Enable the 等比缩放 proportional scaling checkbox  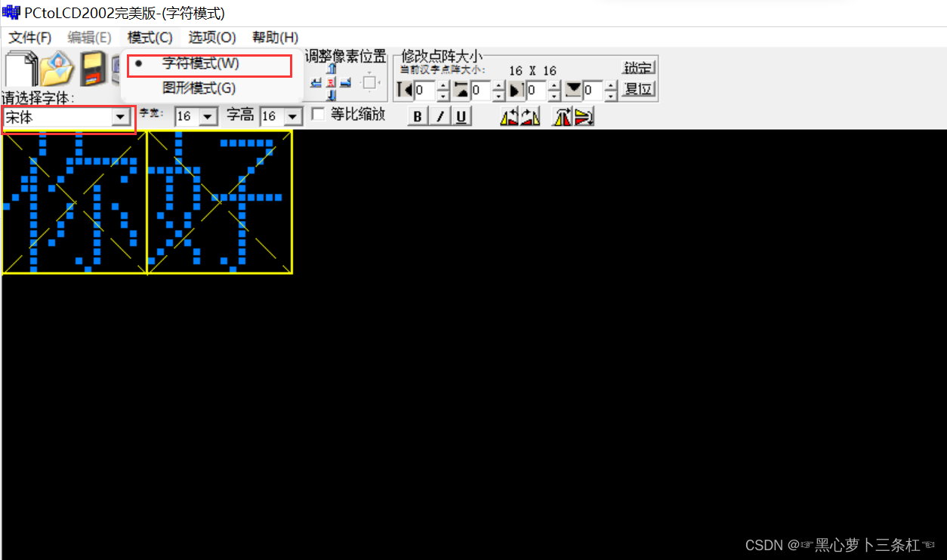pos(318,115)
